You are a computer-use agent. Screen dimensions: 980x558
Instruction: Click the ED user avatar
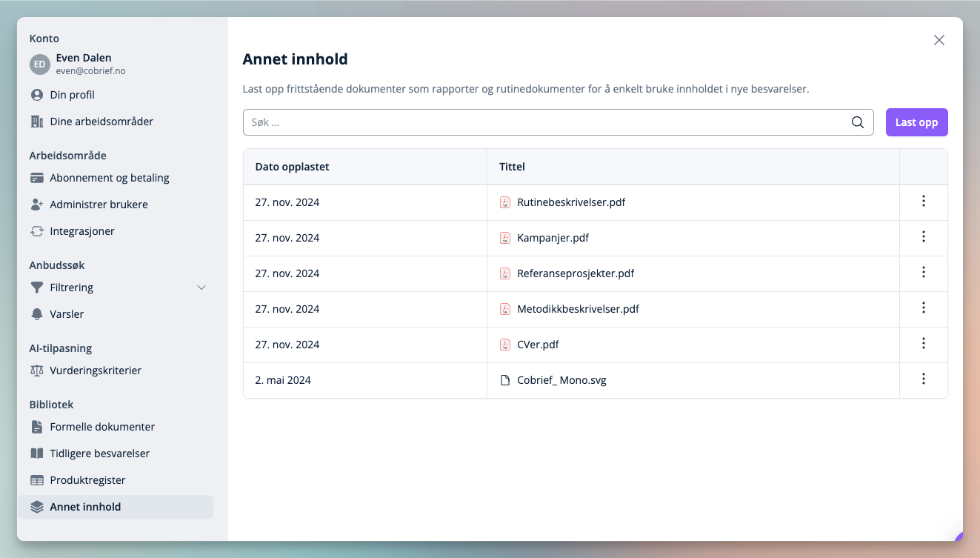39,64
